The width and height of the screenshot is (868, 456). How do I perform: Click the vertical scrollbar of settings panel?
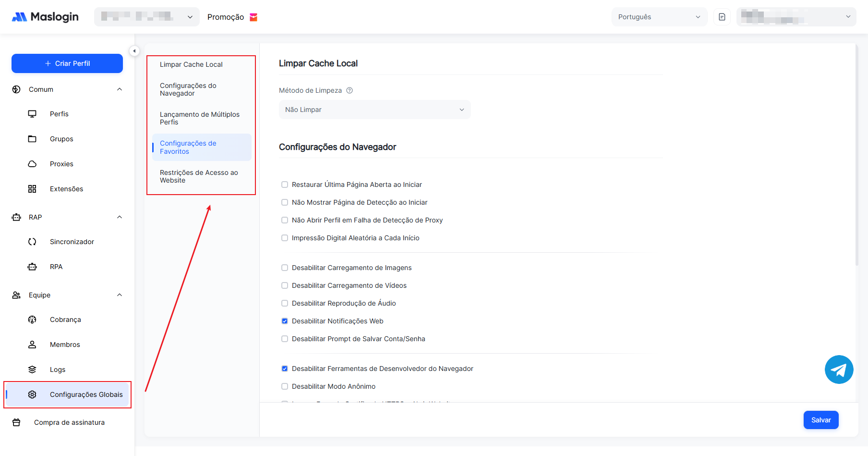(856, 154)
